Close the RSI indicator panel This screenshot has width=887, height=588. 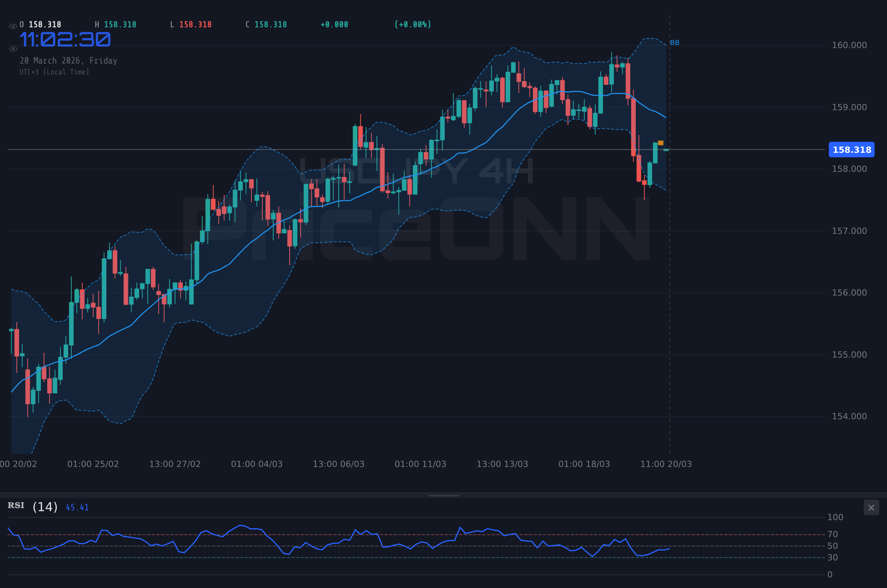point(871,507)
